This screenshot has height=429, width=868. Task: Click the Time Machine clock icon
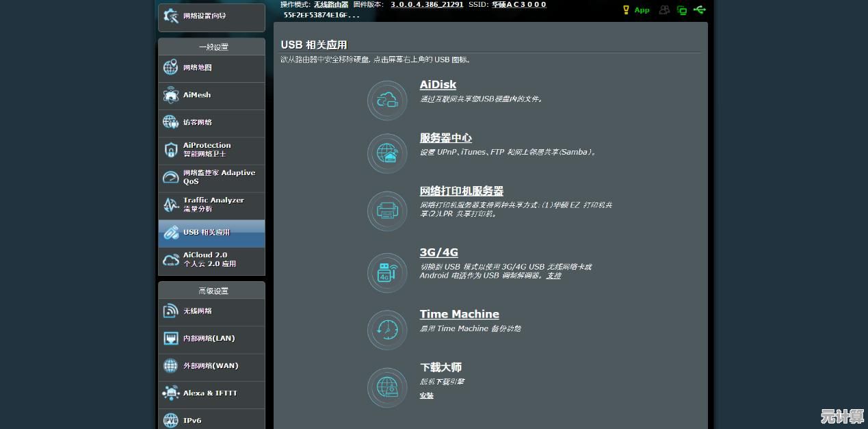[387, 330]
